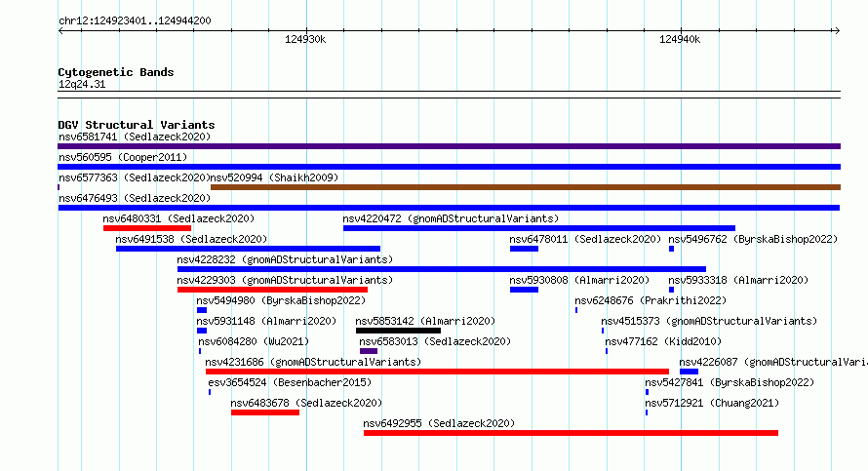The width and height of the screenshot is (868, 471).
Task: Click the nsv6583013 (Sedlazeck2020) label
Action: (435, 341)
